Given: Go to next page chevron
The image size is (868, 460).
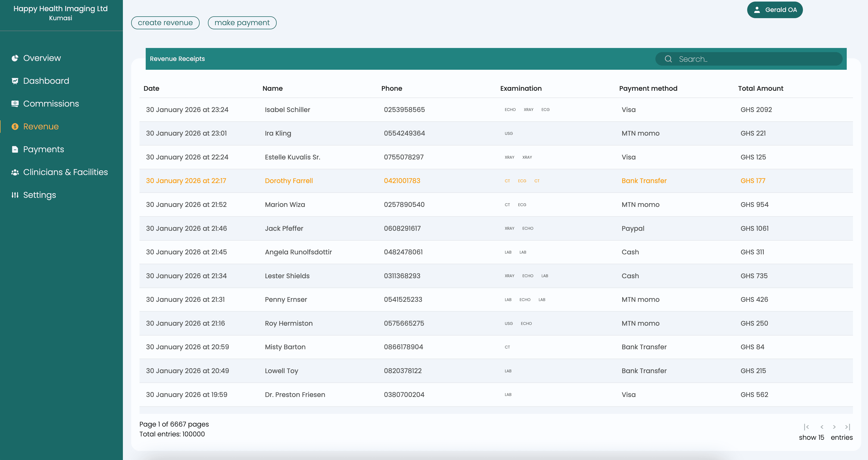Looking at the screenshot, I should point(834,427).
